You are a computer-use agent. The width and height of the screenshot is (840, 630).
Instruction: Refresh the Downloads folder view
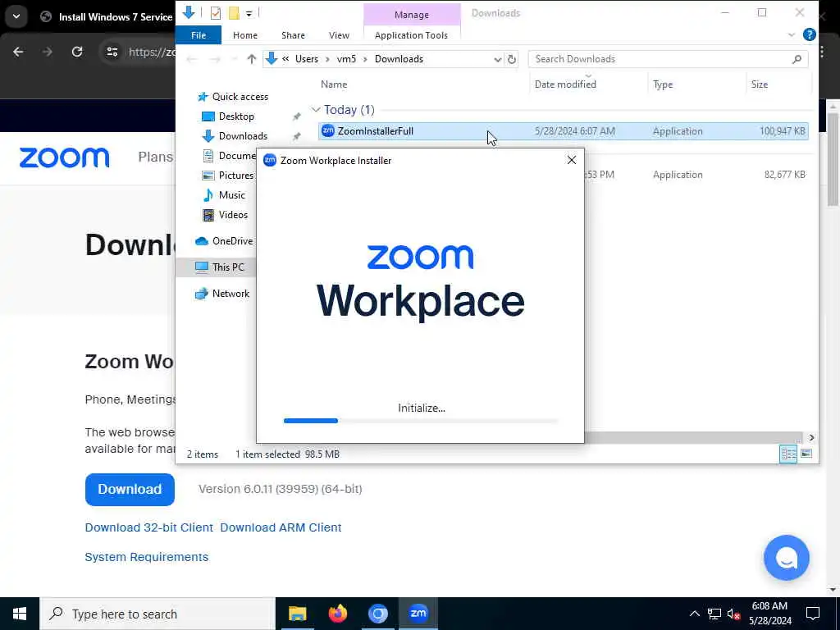pos(512,59)
